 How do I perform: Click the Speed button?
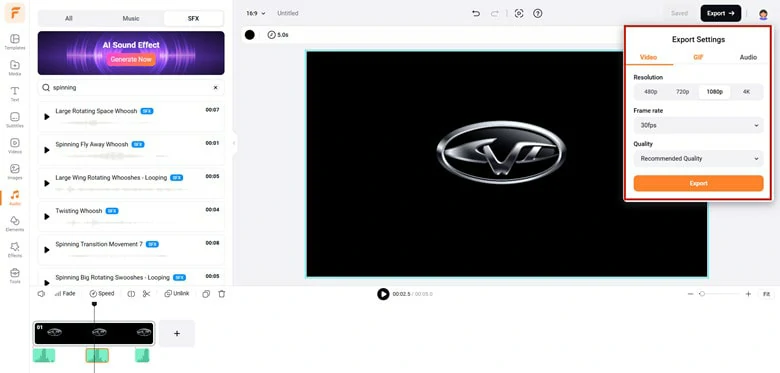click(102, 294)
